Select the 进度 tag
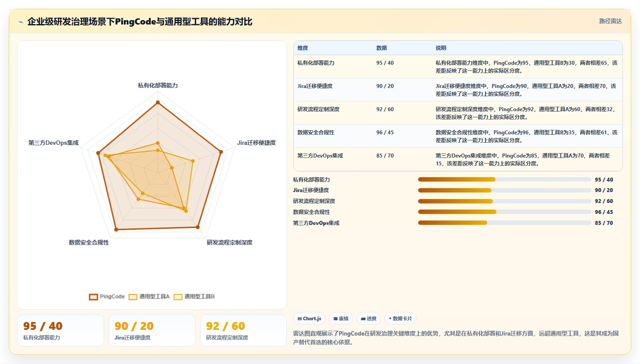This screenshot has height=364, width=640. point(369,318)
